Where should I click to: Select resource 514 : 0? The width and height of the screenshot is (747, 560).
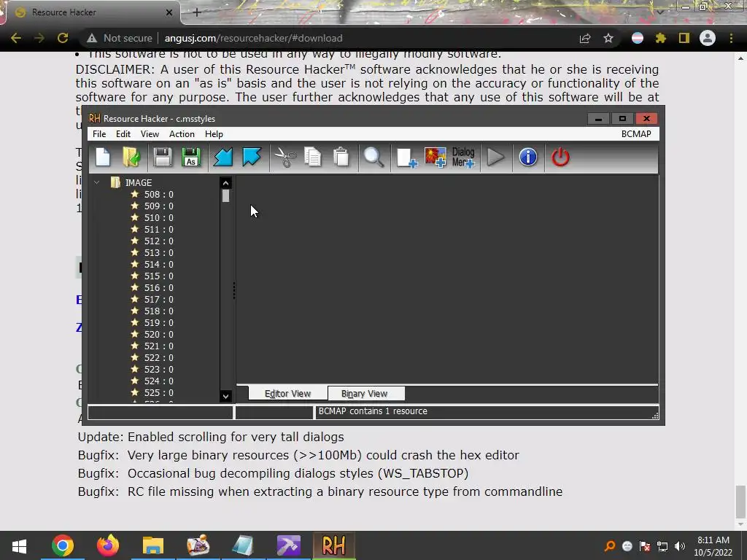tap(158, 264)
